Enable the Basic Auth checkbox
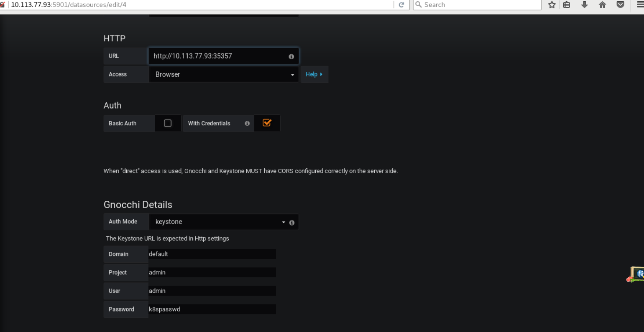This screenshot has height=332, width=644. tap(168, 123)
